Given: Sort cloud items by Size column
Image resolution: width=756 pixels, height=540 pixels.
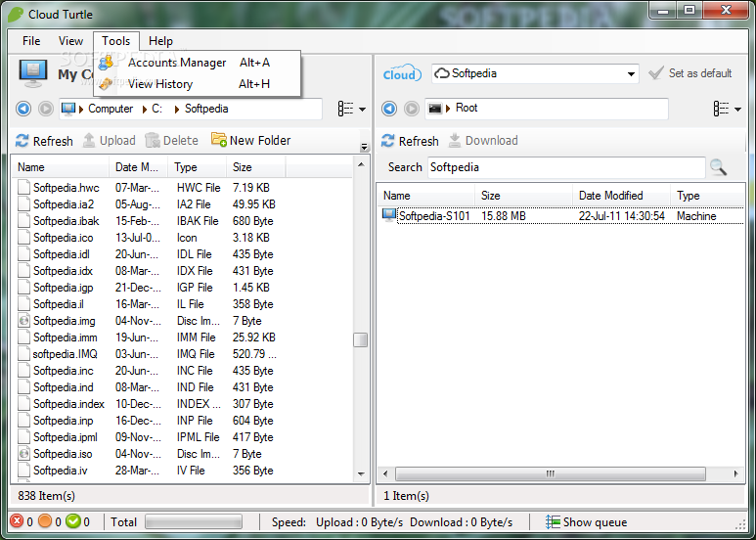Looking at the screenshot, I should 523,196.
